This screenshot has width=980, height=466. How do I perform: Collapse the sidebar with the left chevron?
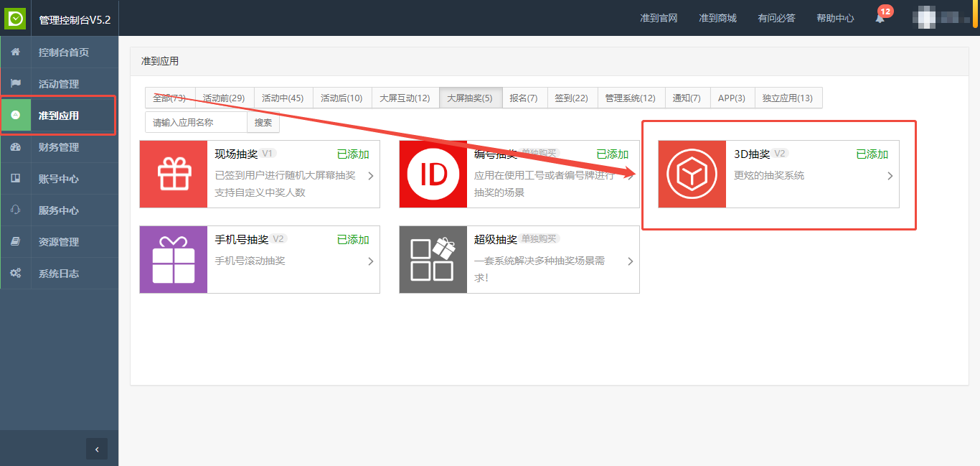tap(97, 449)
